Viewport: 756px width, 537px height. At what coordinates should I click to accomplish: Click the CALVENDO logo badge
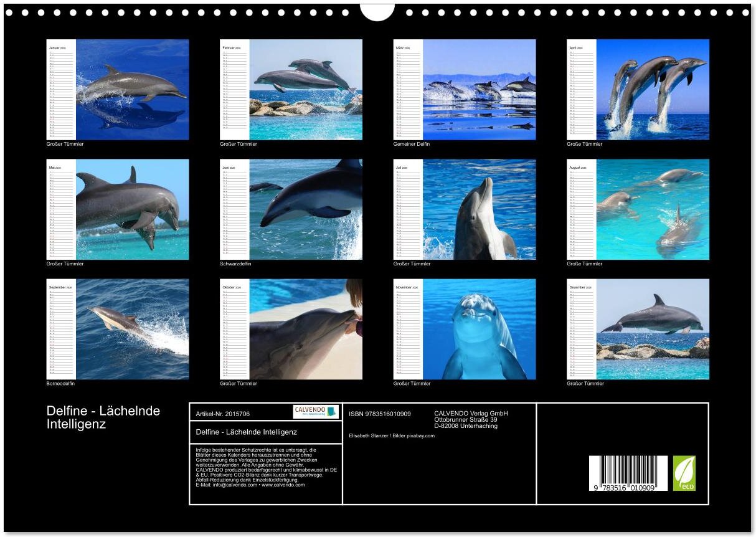coord(316,412)
